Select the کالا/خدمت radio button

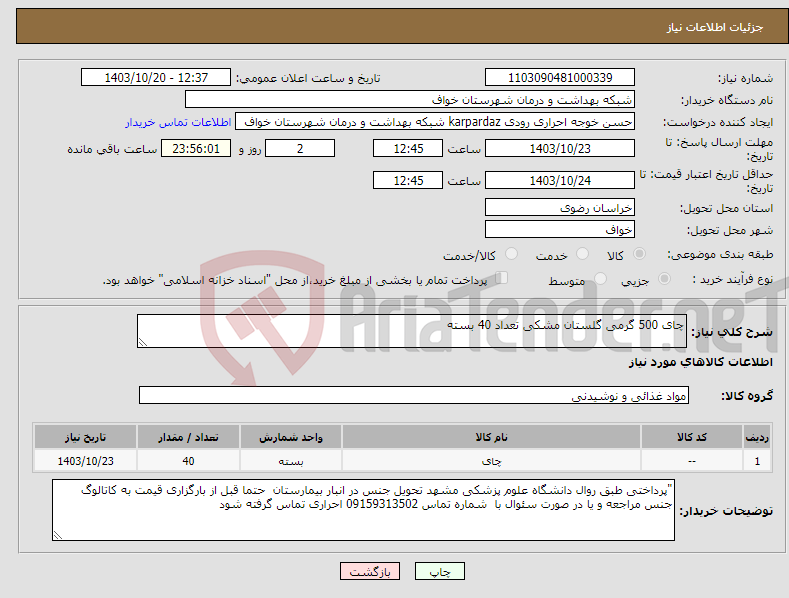pos(511,254)
